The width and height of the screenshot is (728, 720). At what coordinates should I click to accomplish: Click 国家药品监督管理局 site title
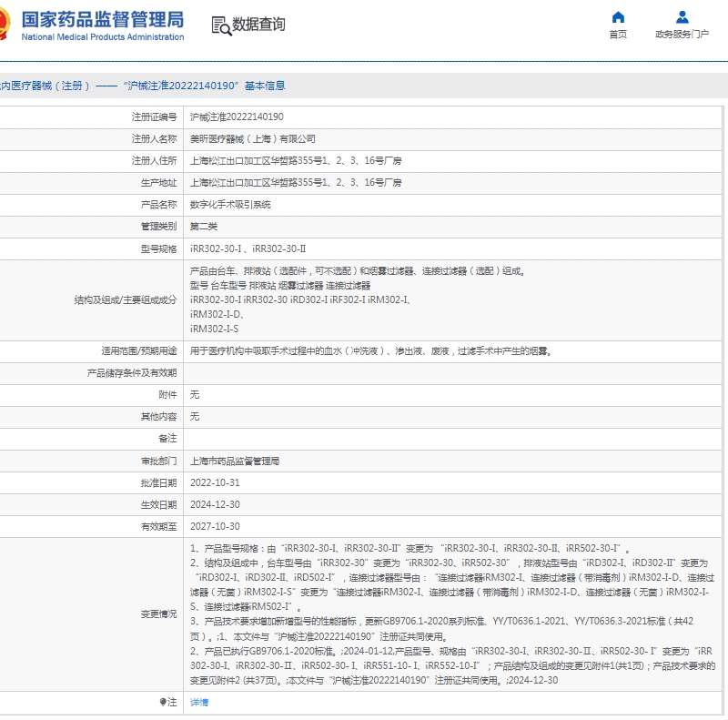click(103, 19)
